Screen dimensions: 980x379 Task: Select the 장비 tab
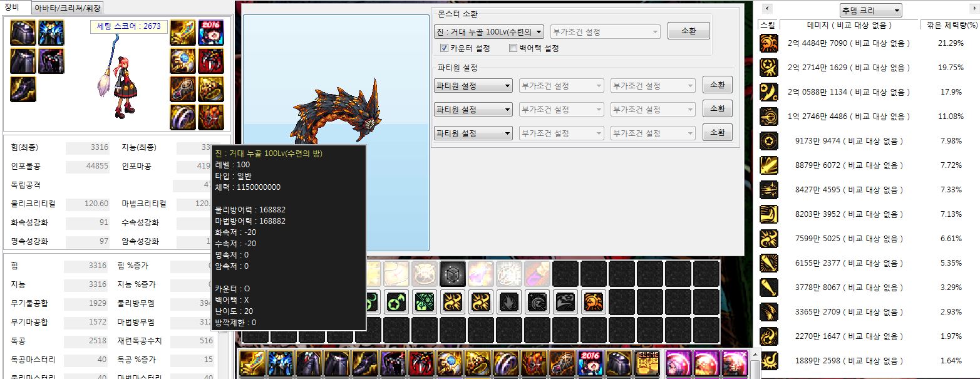click(x=13, y=8)
